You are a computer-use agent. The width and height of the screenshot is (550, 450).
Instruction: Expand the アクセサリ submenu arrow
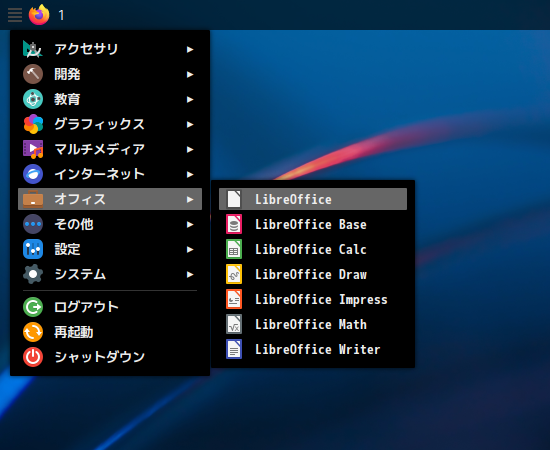[x=190, y=49]
